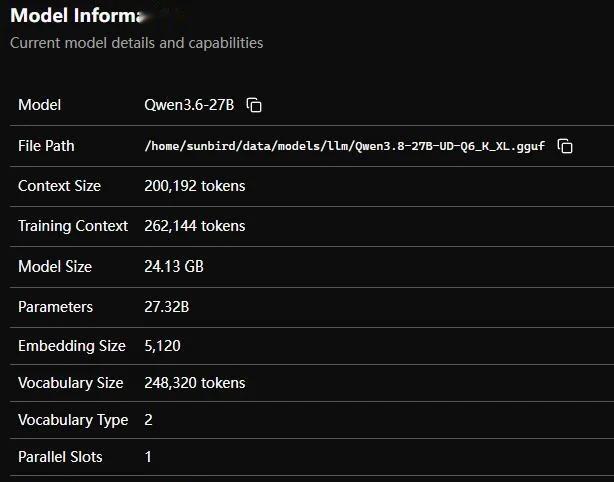Viewport: 614px width, 482px height.
Task: Click the 24.13 GB model size value
Action: [x=174, y=267]
